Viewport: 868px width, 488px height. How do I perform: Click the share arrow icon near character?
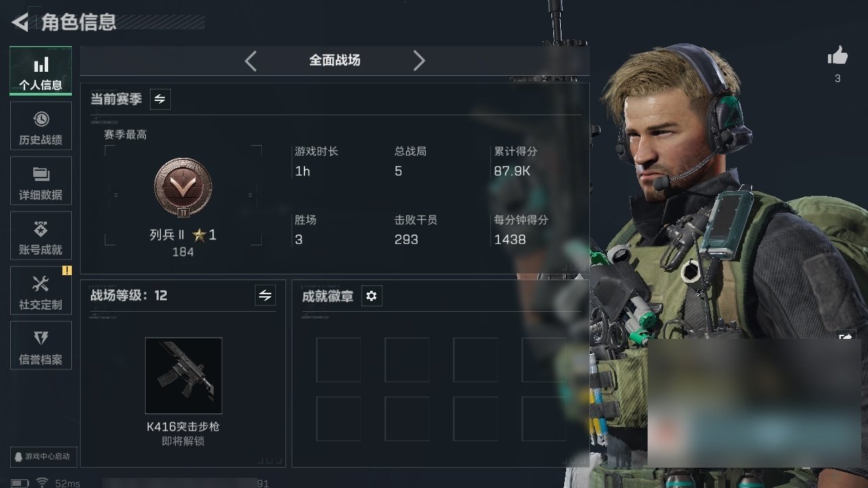click(846, 338)
